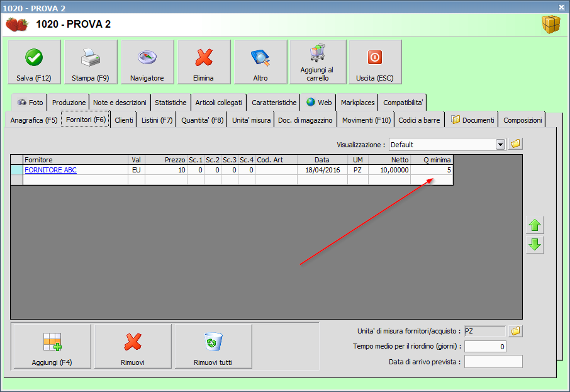Open the Caratteristiche tab

tap(274, 103)
